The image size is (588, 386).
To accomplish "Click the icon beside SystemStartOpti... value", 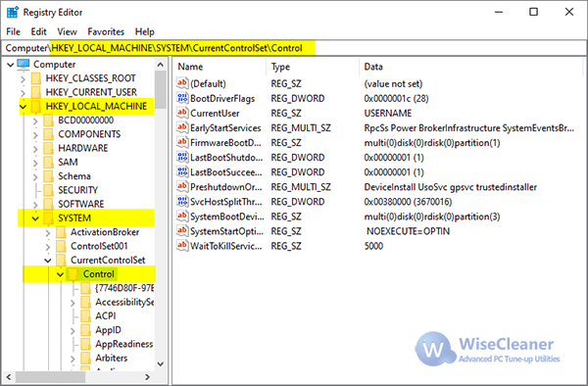I will pos(182,231).
